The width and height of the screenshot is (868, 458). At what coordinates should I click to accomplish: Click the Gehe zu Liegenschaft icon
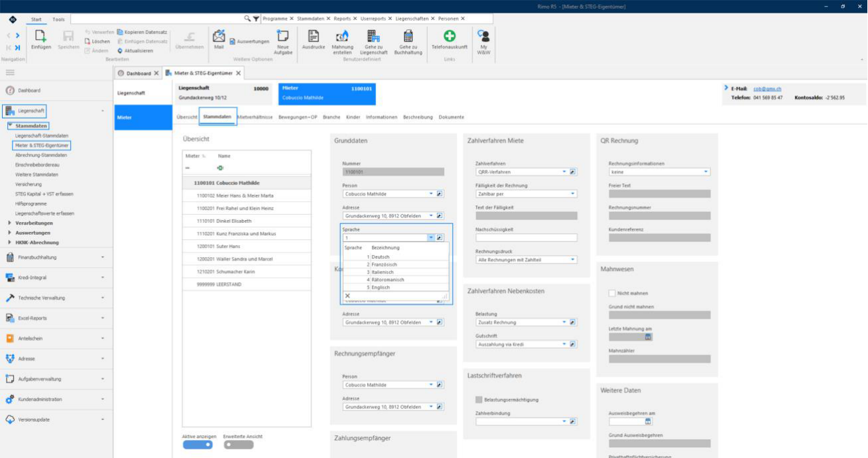(x=373, y=36)
